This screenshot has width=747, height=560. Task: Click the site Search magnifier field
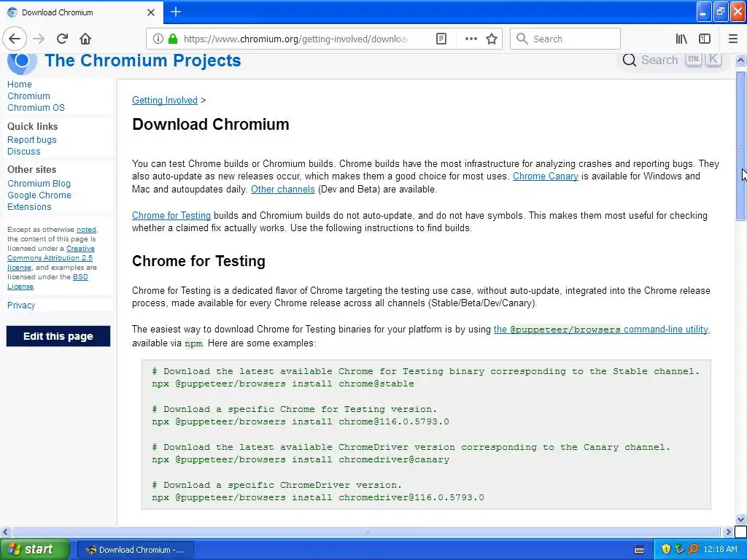tap(672, 60)
